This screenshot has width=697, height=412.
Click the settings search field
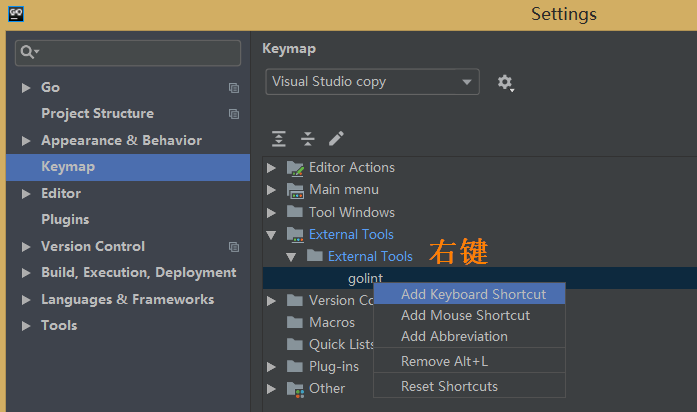(128, 53)
